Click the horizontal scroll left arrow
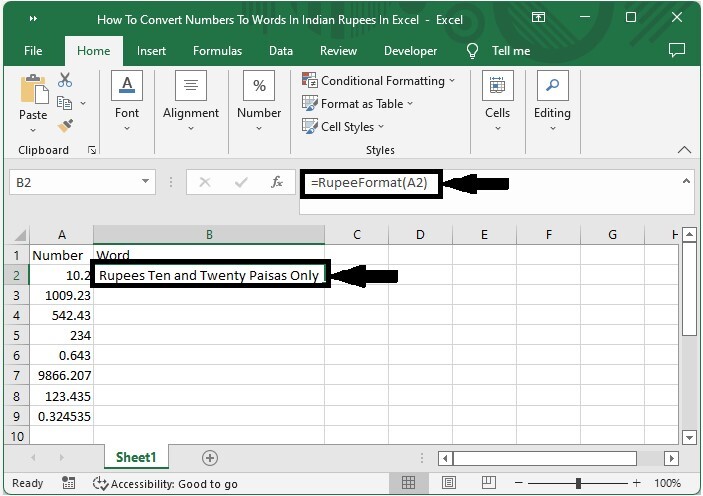Image resolution: width=703 pixels, height=496 pixels. (445, 458)
